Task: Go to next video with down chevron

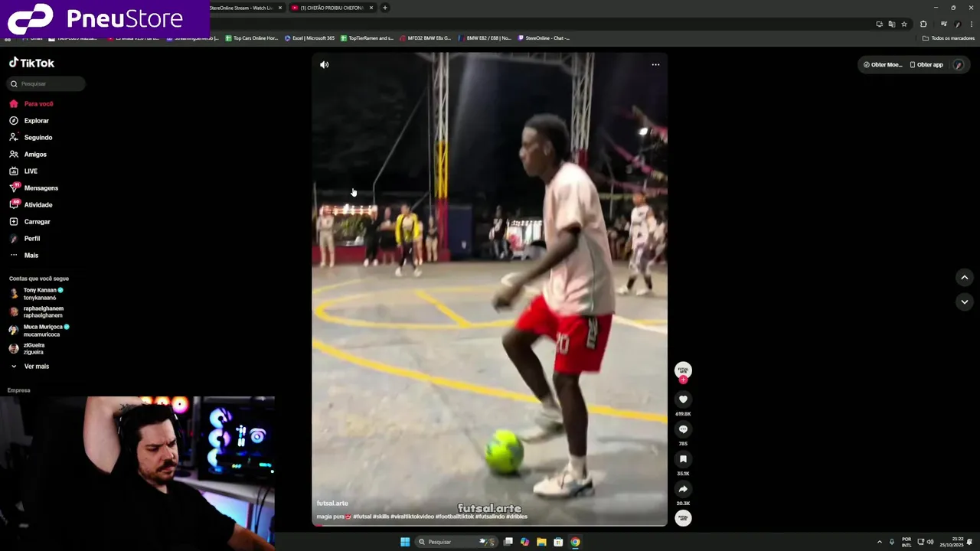Action: tap(965, 302)
